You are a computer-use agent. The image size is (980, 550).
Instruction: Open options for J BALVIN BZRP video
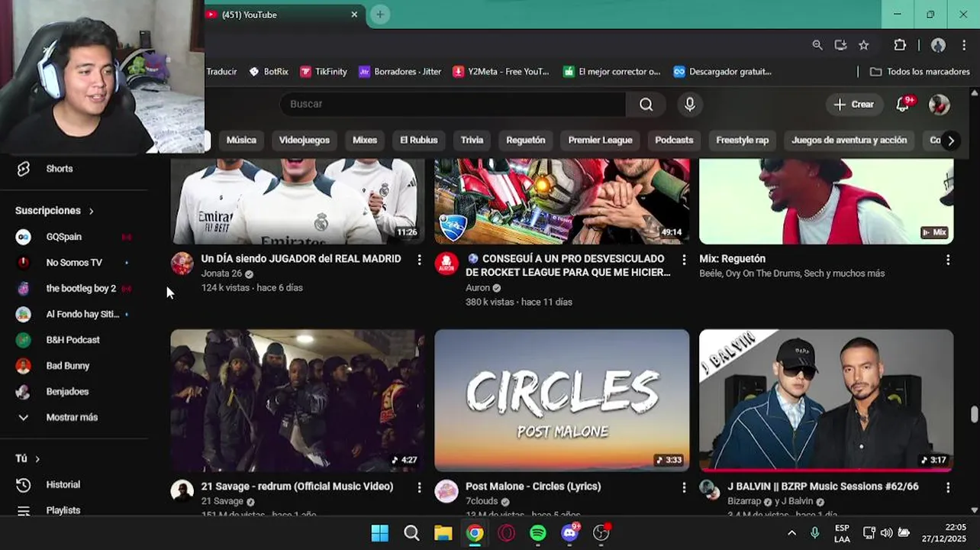click(x=948, y=487)
